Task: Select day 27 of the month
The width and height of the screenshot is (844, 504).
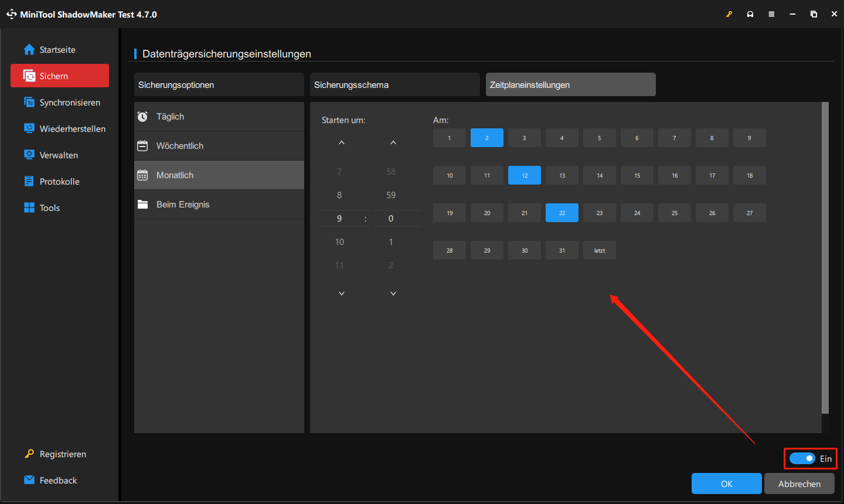Action: coord(750,213)
